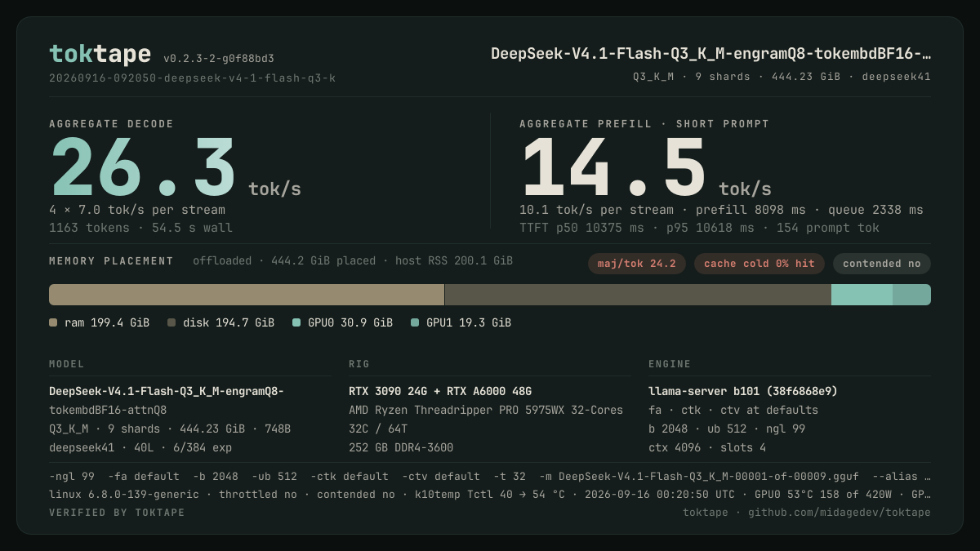Image resolution: width=980 pixels, height=551 pixels.
Task: Click the AGGREGATE DECODE heading
Action: click(111, 124)
